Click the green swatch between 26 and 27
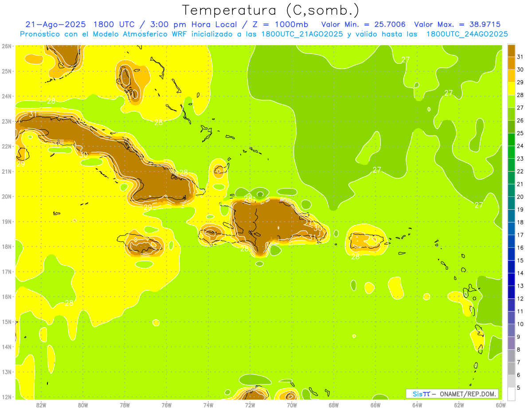The height and width of the screenshot is (411, 532). coord(511,114)
